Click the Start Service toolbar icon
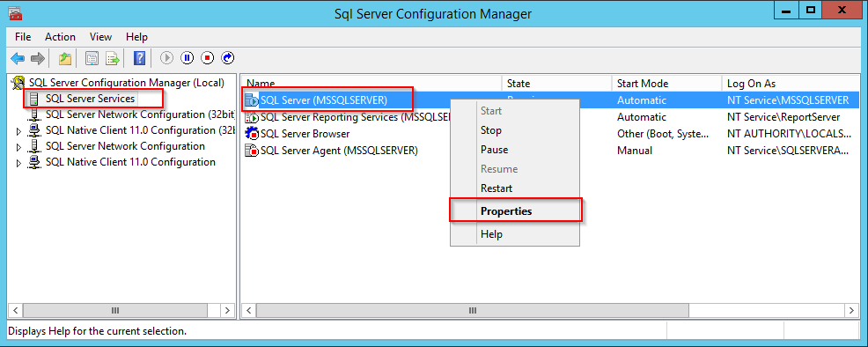Screen dimensions: 868x347 pos(167,57)
